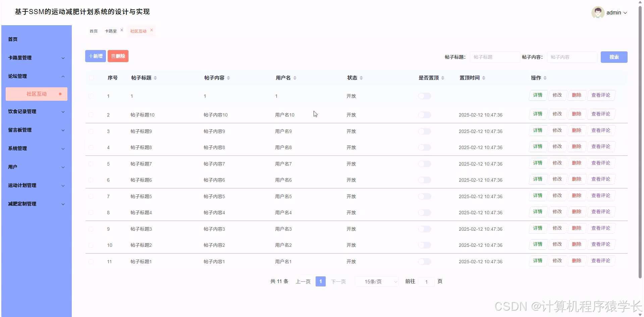
Task: Click the 帖子标题 search input field
Action: coord(494,57)
